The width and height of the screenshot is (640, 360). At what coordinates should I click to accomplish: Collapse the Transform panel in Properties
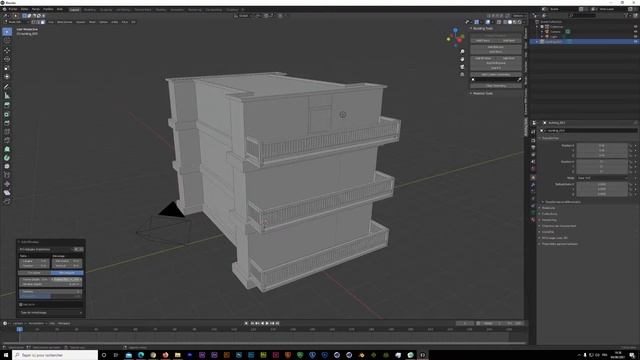540,138
